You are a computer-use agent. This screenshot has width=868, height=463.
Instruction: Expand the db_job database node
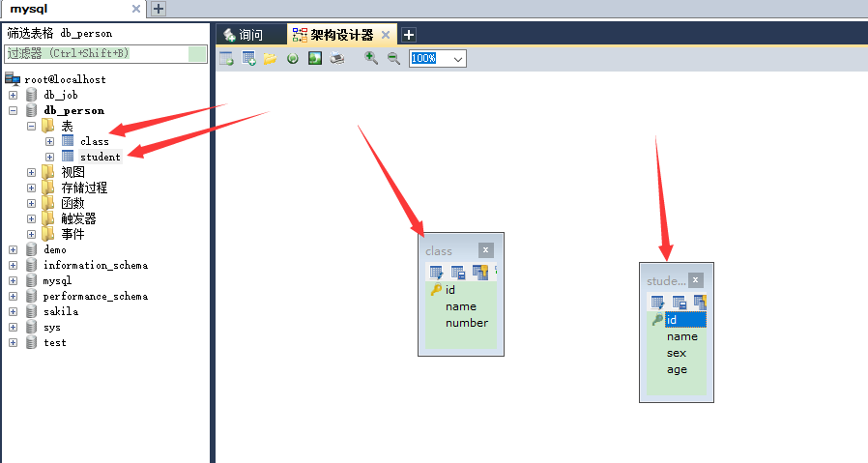click(13, 95)
